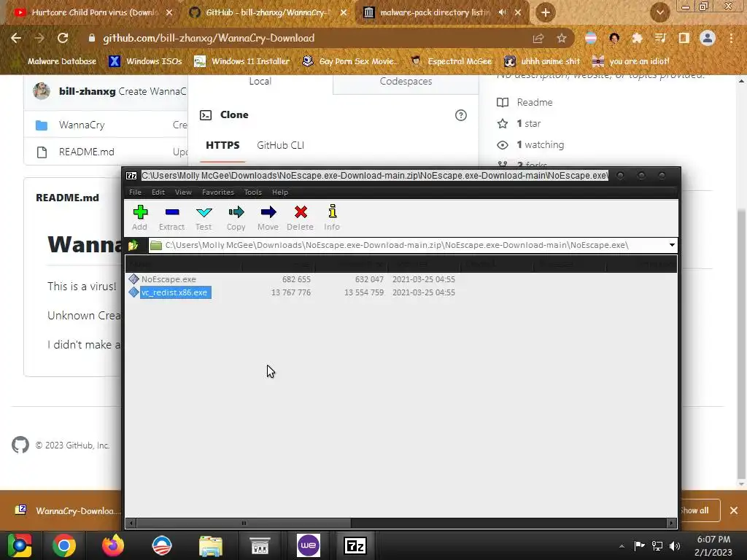Click the 7-Zip scrollbar right arrow
This screenshot has width=747, height=560.
click(x=671, y=523)
